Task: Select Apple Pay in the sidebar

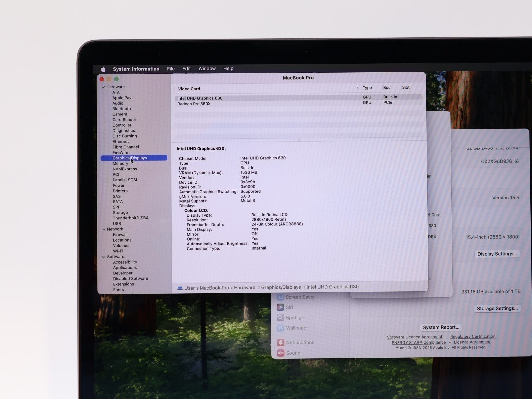Action: click(x=122, y=98)
